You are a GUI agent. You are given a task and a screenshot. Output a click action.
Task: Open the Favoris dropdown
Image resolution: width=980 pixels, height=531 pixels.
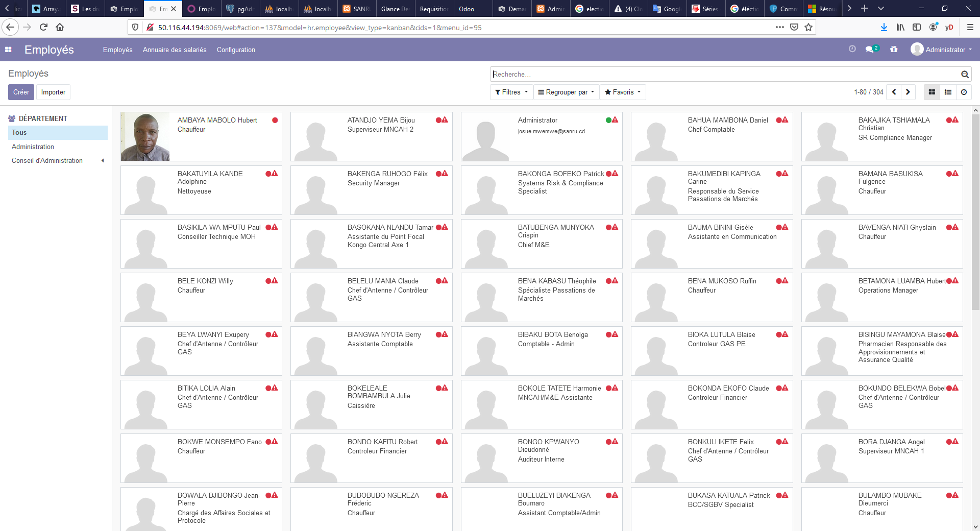[622, 92]
